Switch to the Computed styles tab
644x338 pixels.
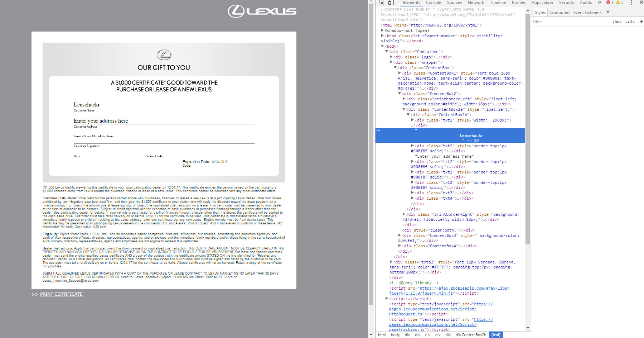point(559,13)
